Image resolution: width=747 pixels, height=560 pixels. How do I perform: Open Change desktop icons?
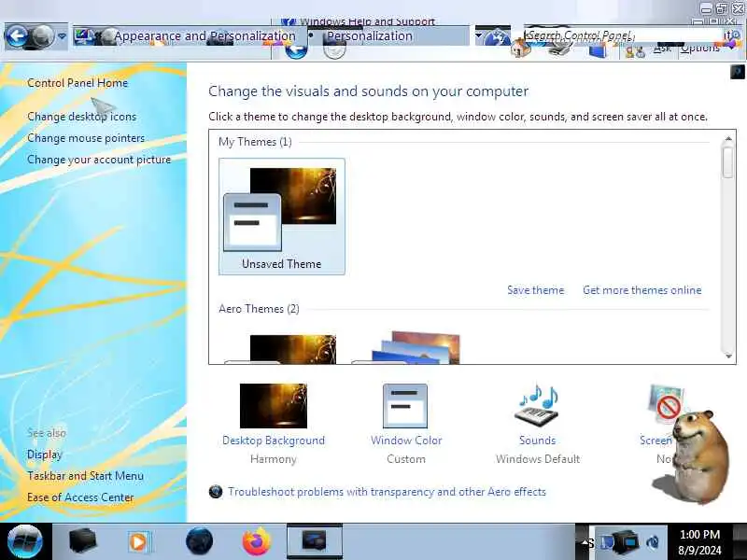pyautogui.click(x=82, y=117)
